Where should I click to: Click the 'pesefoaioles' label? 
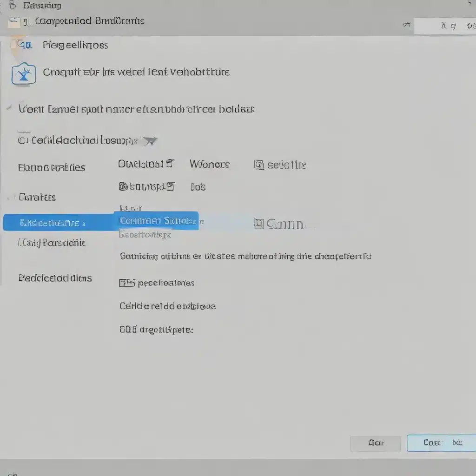166,283
